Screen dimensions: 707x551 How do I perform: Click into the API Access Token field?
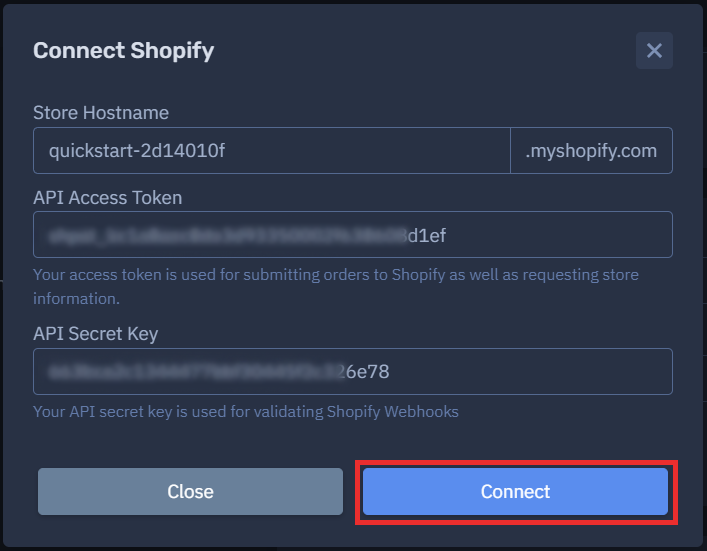[x=352, y=234]
